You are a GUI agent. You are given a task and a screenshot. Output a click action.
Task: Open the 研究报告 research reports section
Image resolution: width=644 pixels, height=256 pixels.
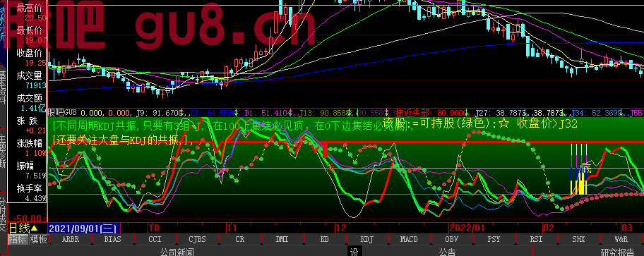(617, 252)
